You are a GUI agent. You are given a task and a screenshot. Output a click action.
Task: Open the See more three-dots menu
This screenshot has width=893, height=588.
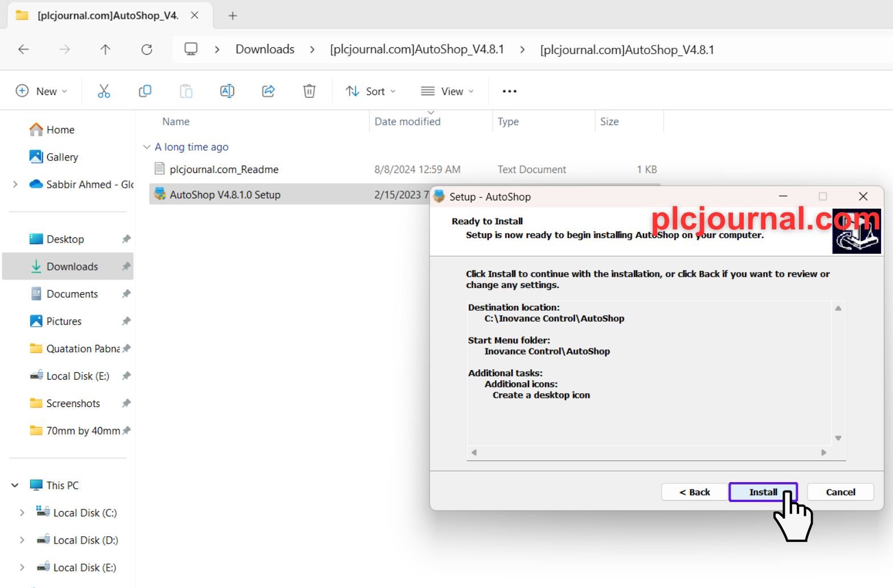[510, 91]
